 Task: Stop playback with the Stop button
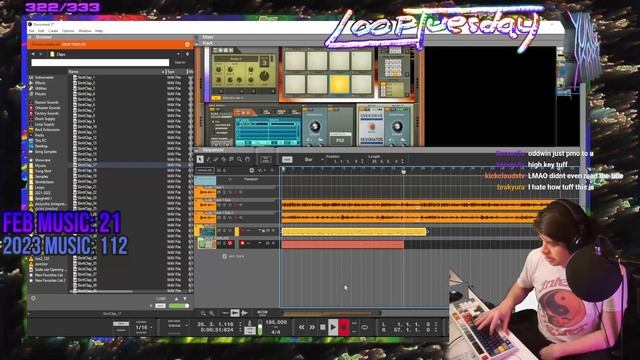(x=322, y=327)
